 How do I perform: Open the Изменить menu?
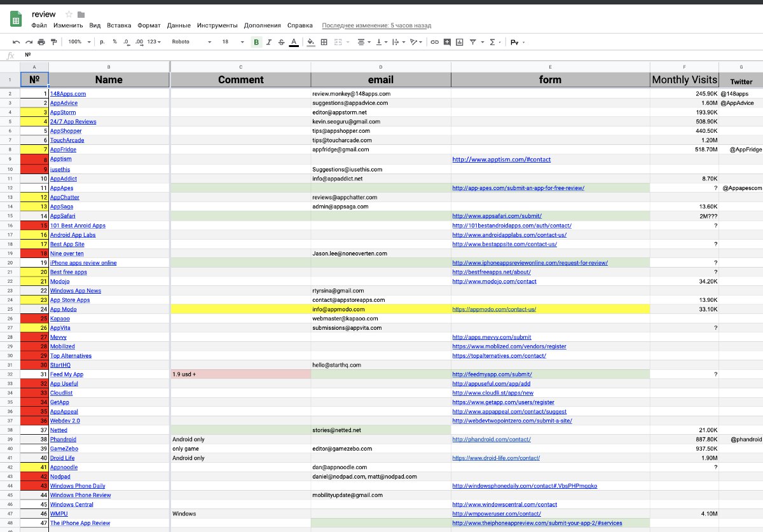point(68,25)
